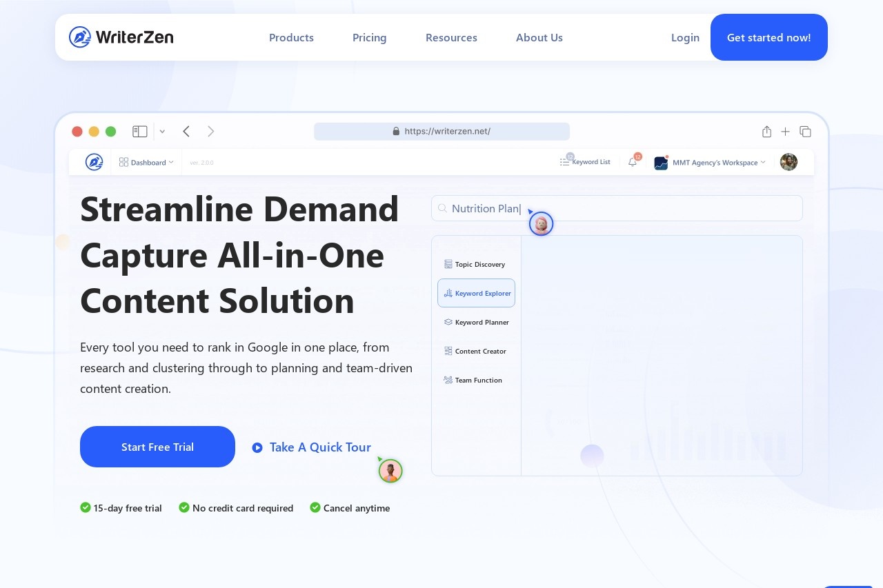
Task: Click the Get started now! button
Action: point(768,37)
